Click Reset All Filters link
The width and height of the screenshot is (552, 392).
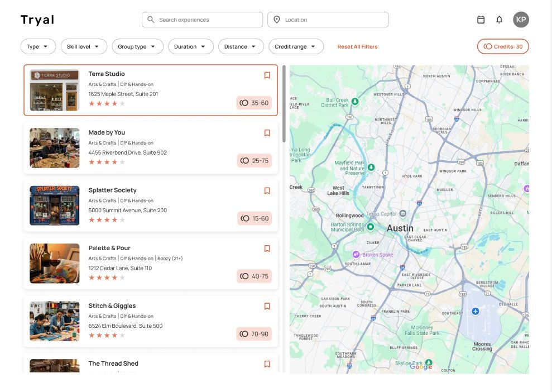tap(357, 46)
